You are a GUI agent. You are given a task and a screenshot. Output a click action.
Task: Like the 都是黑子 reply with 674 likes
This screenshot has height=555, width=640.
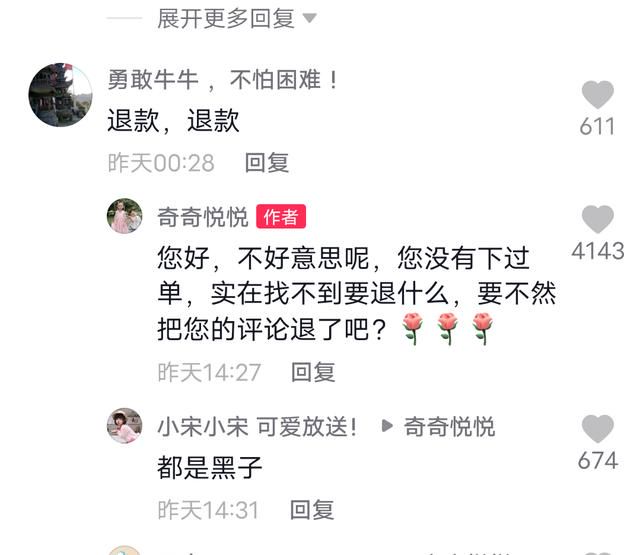[x=598, y=428]
